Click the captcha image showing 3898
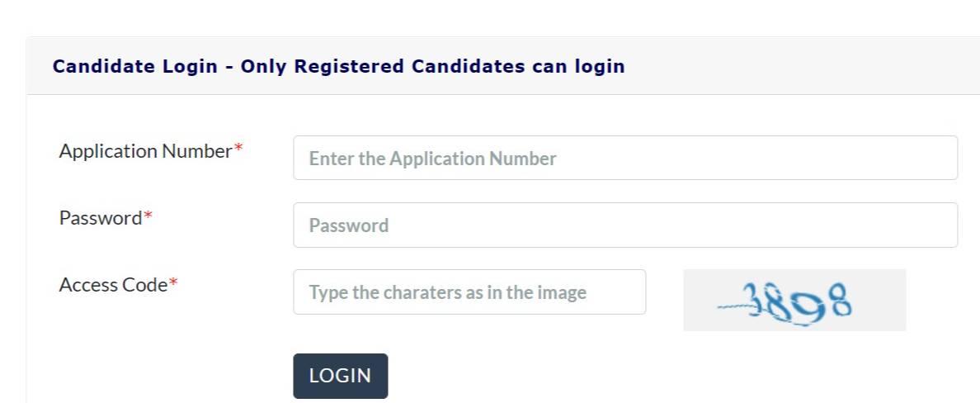The width and height of the screenshot is (980, 403). 794,301
